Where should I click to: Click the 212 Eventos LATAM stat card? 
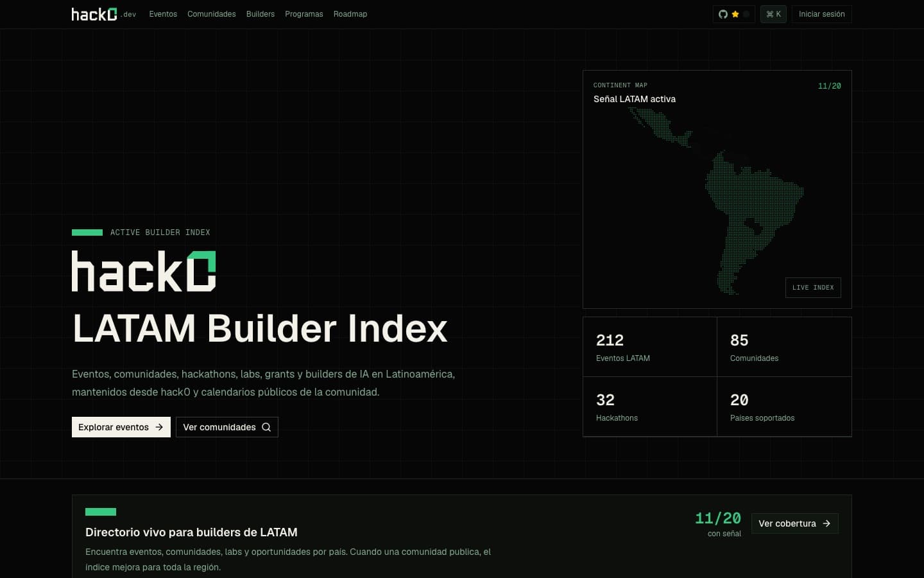(650, 347)
